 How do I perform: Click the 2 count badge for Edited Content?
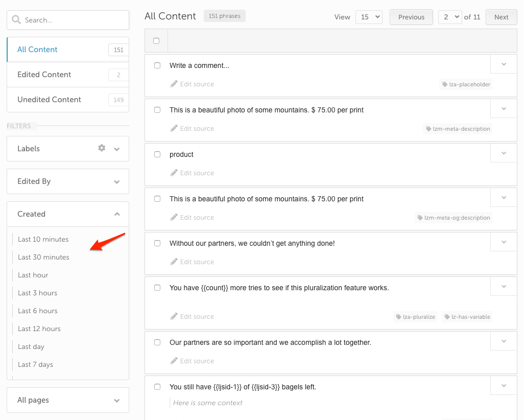[118, 75]
